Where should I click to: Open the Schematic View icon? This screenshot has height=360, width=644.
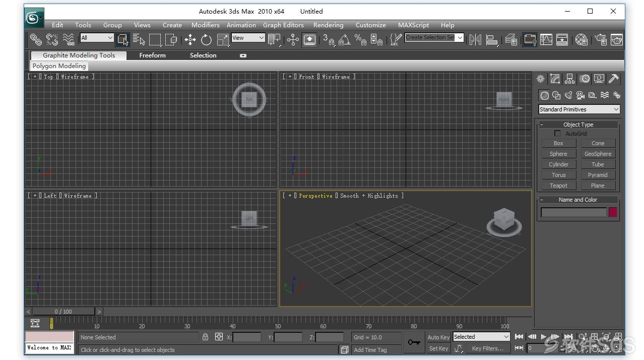pos(562,39)
